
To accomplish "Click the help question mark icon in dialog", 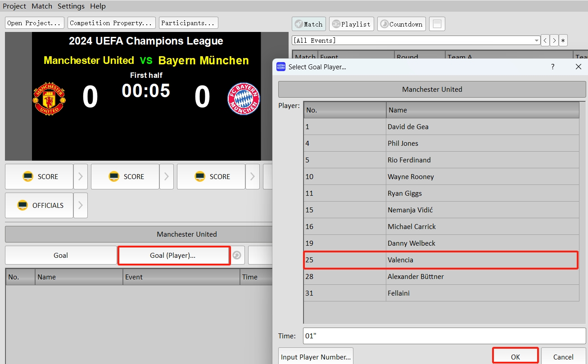I will [x=552, y=67].
